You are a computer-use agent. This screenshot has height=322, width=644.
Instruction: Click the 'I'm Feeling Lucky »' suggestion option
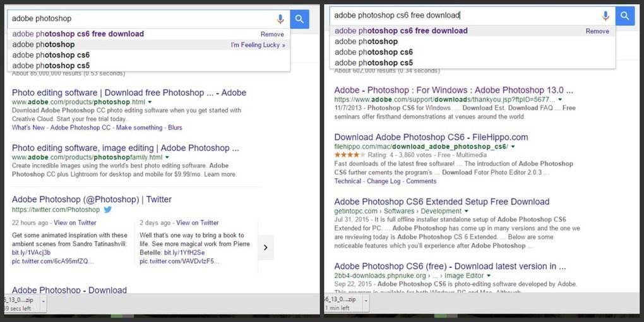pyautogui.click(x=258, y=45)
